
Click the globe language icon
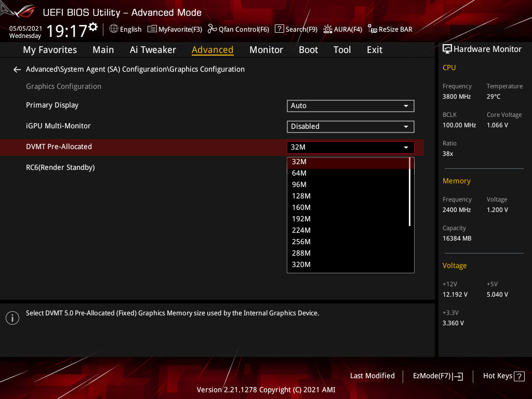[114, 29]
